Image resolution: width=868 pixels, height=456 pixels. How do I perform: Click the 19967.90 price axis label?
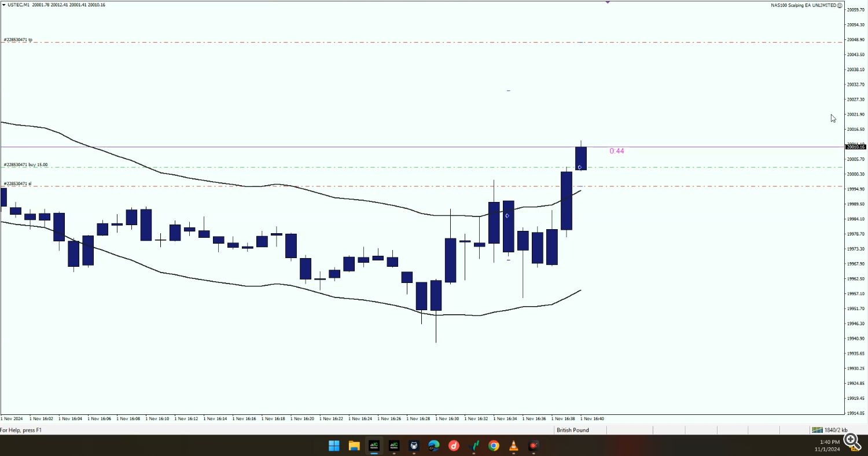[855, 264]
